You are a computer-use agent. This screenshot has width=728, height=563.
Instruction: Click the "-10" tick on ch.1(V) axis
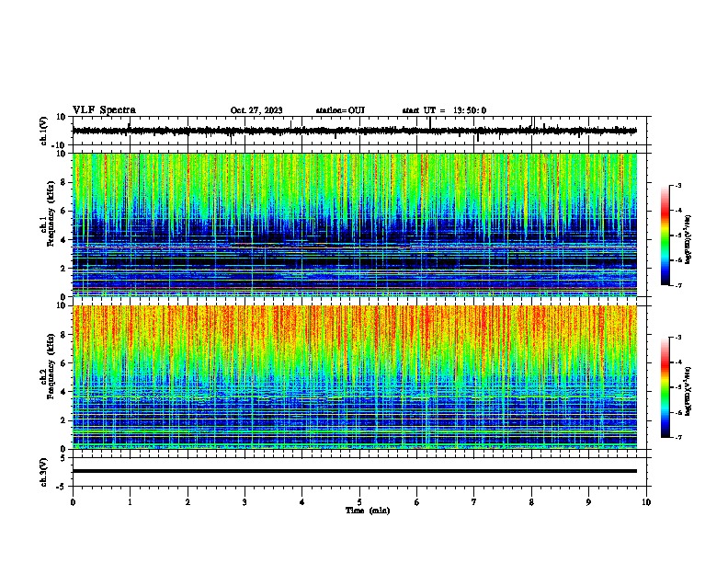(60, 144)
